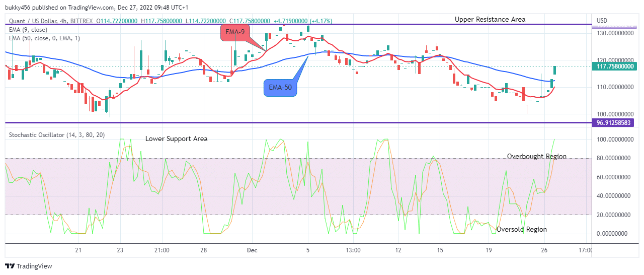Click the '13:00' label on time axis
The width and height of the screenshot is (644, 275).
point(353,250)
